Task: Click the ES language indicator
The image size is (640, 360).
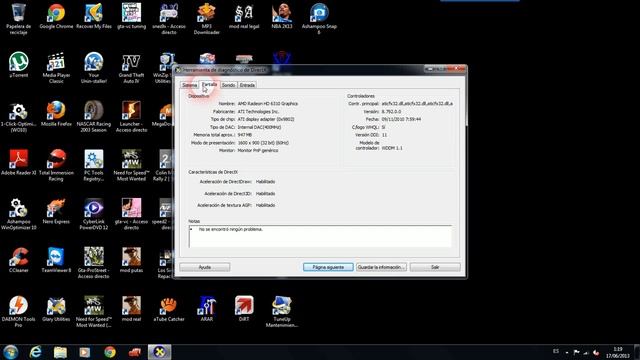Action: click(x=556, y=351)
